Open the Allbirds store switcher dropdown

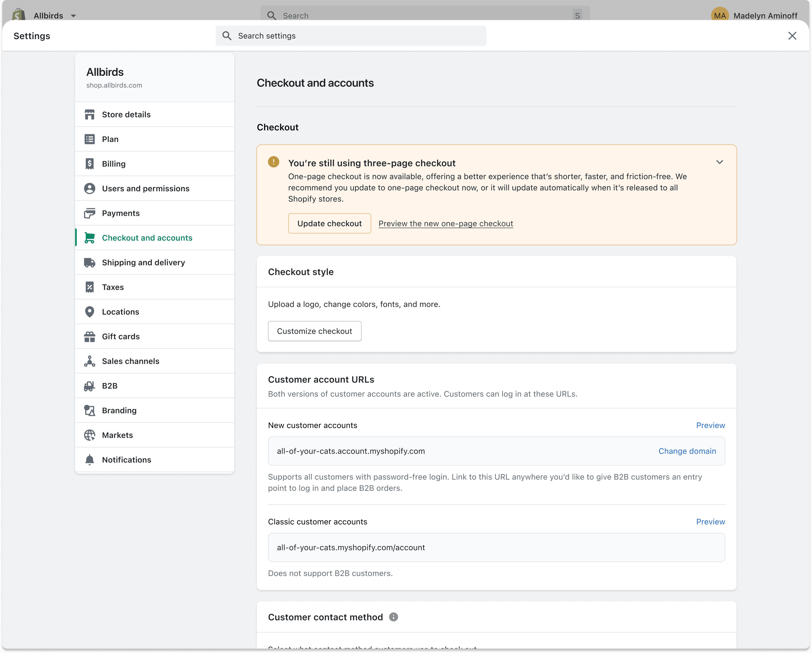click(x=55, y=15)
